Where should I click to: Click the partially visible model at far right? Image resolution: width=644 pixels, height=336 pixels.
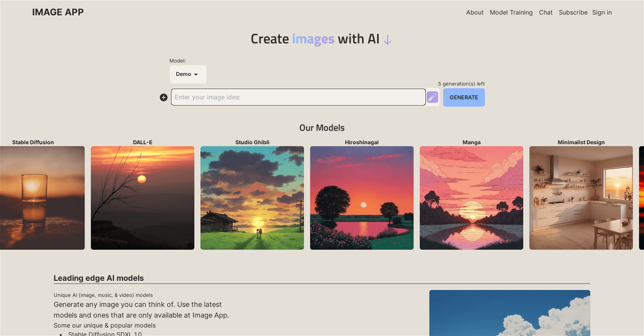click(x=641, y=198)
